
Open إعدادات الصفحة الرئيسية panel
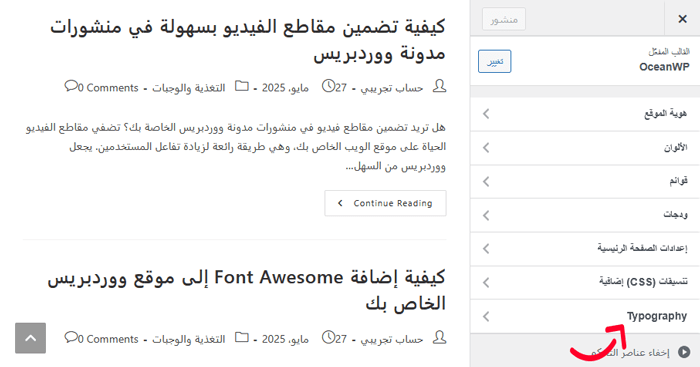585,249
